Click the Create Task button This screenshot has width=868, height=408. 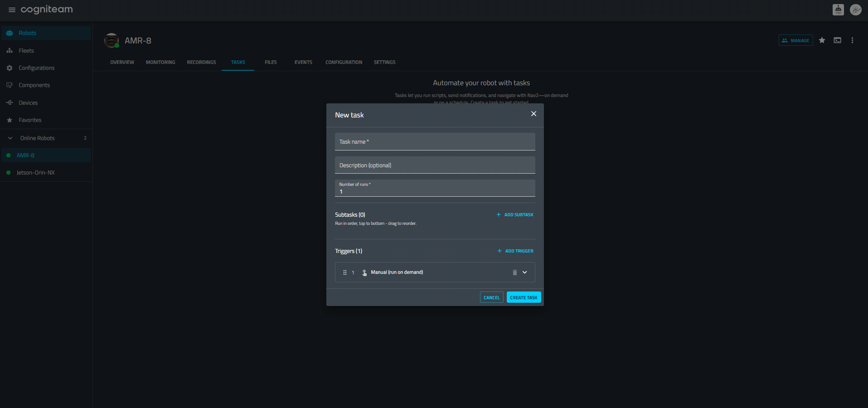coord(524,297)
